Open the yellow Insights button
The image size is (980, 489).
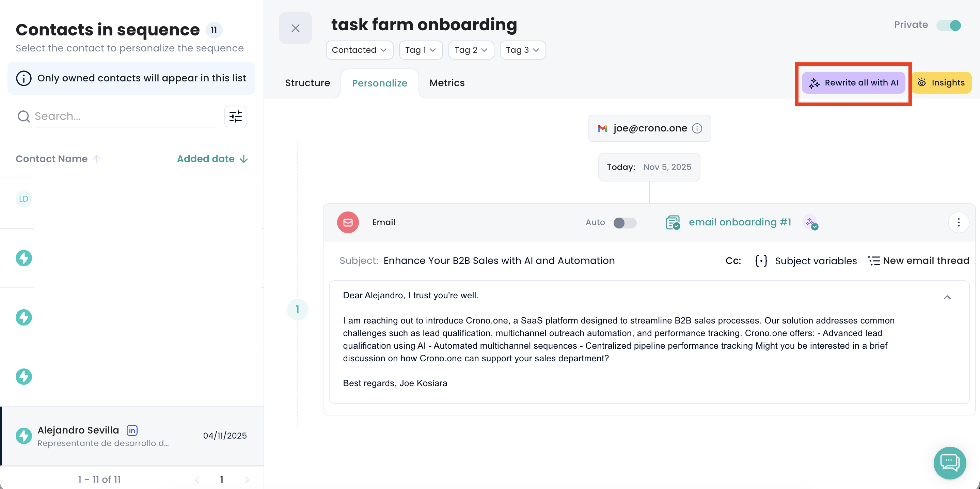tap(941, 83)
